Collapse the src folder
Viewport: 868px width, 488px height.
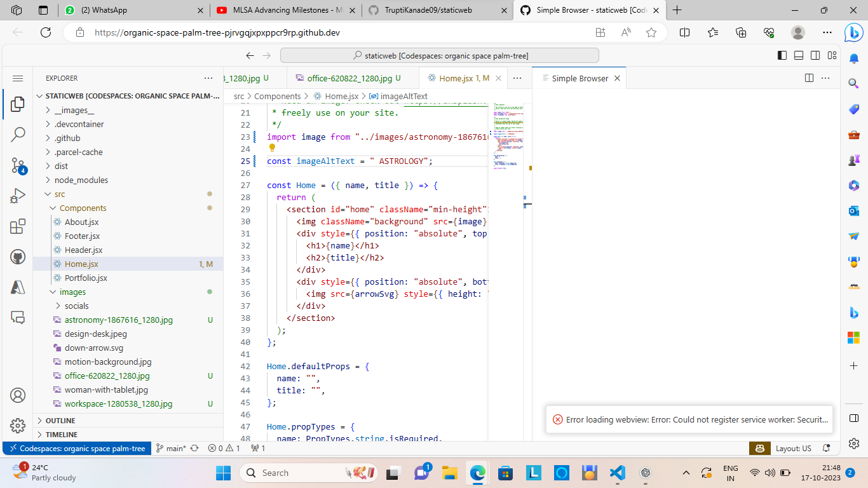(61, 194)
